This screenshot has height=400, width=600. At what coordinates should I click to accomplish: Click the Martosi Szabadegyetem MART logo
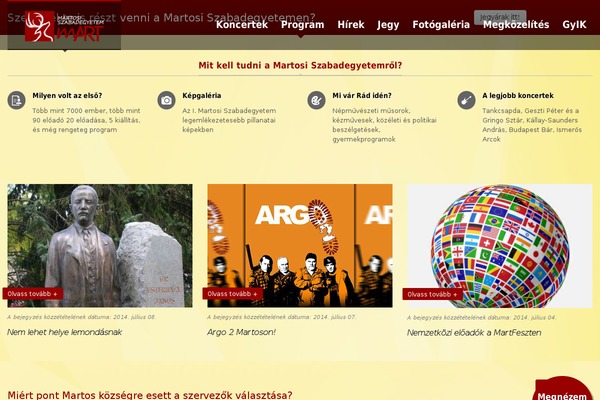coord(64,26)
